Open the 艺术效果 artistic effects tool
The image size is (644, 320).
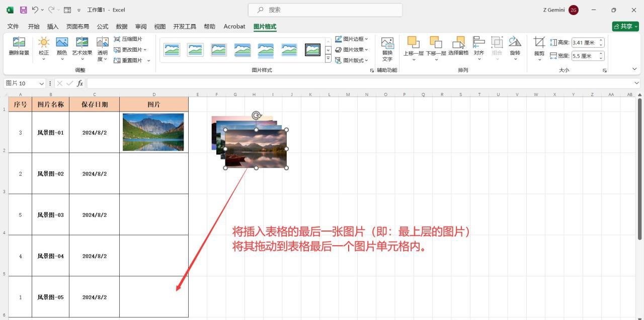point(82,48)
